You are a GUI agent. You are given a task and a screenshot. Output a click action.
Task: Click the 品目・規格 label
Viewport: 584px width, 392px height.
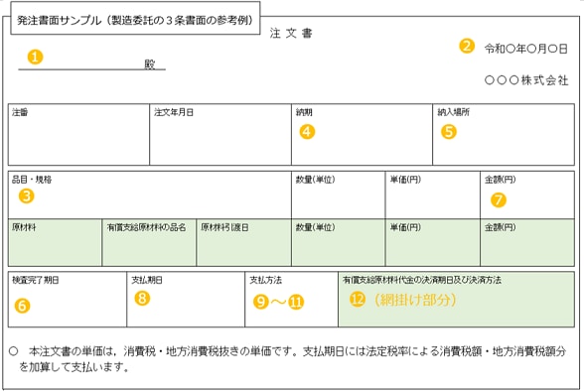pyautogui.click(x=32, y=180)
